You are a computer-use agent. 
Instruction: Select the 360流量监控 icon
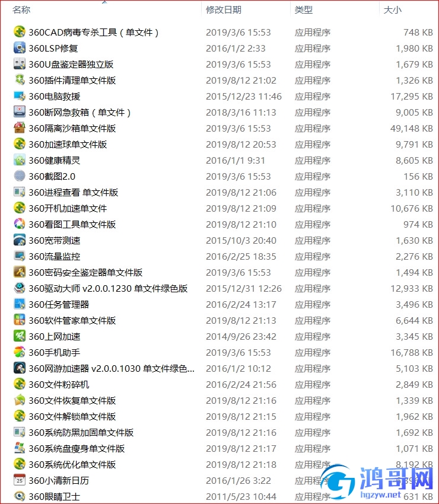tap(20, 256)
